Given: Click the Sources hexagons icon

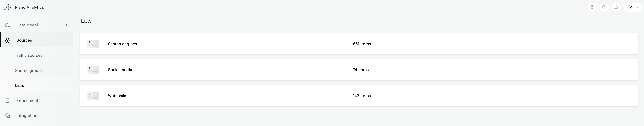Looking at the screenshot, I should coord(8,40).
